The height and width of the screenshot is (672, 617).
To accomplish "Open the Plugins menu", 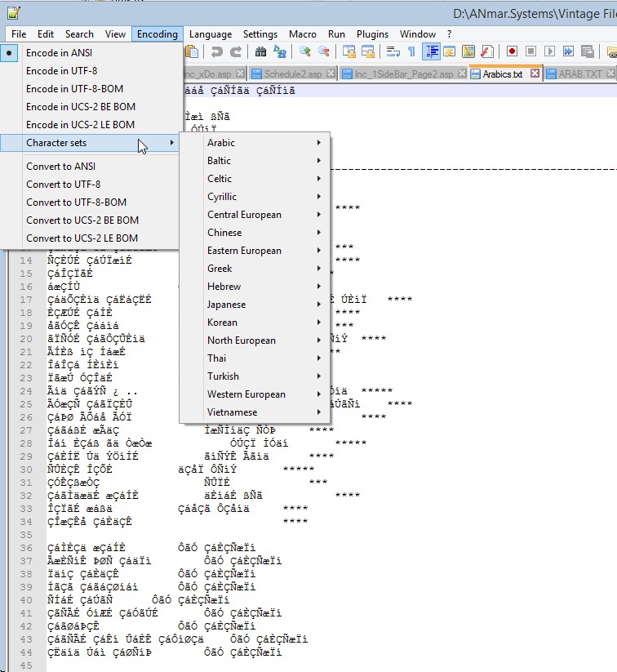I will (x=372, y=34).
